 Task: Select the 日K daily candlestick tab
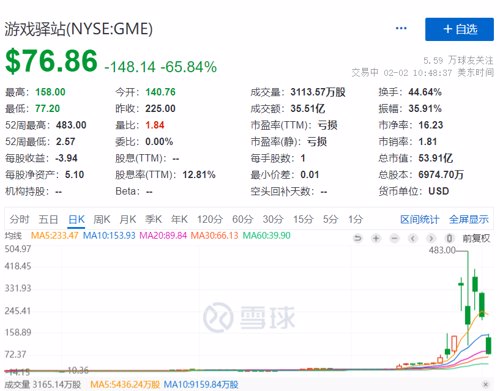coord(76,219)
